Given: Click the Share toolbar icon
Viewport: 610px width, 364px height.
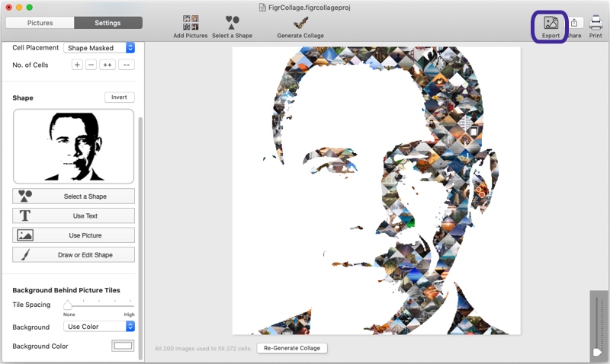Looking at the screenshot, I should [573, 24].
